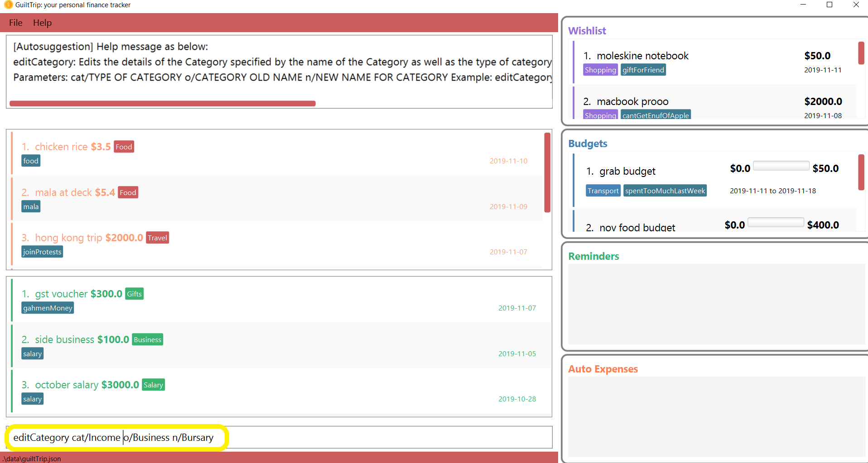Viewport: 868px width, 463px height.
Task: Click the empty Auto Expenses list area
Action: (x=716, y=417)
